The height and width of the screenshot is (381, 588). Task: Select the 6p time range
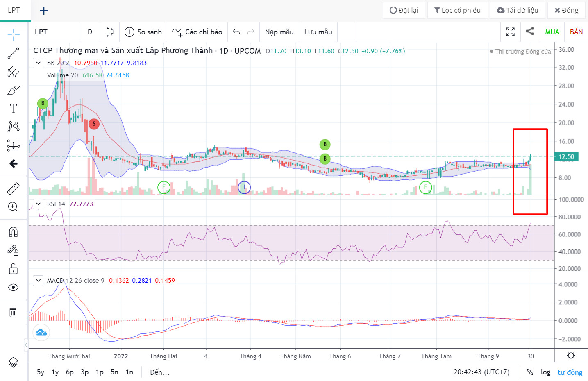click(x=70, y=372)
